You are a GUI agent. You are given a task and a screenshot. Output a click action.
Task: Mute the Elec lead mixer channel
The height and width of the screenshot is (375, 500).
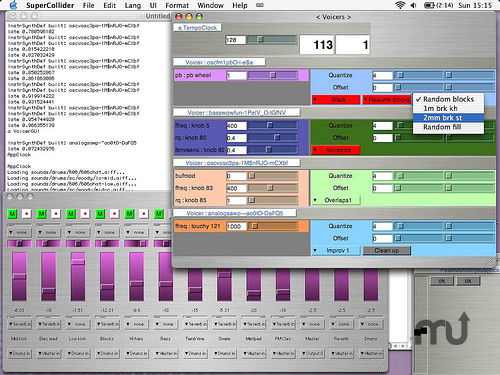click(x=42, y=214)
